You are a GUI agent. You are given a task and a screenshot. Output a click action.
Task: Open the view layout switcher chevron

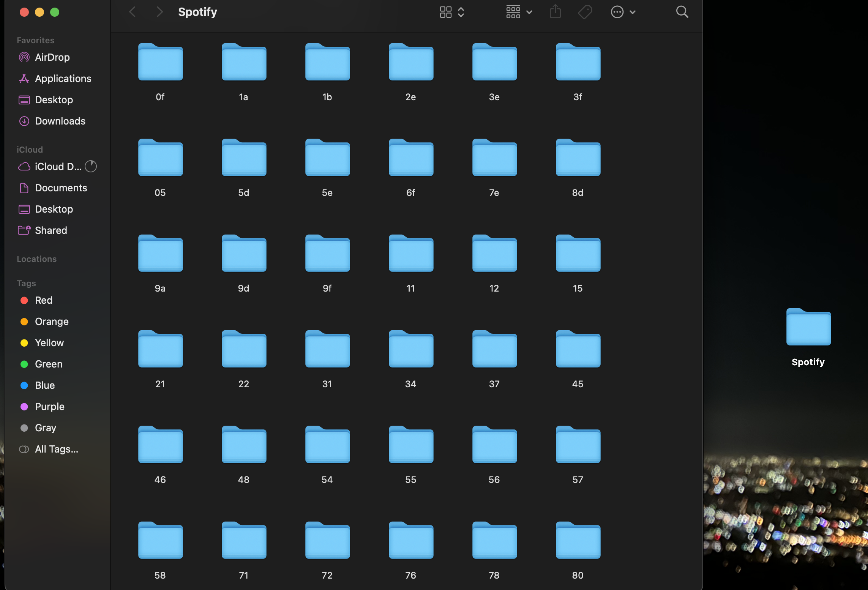461,12
